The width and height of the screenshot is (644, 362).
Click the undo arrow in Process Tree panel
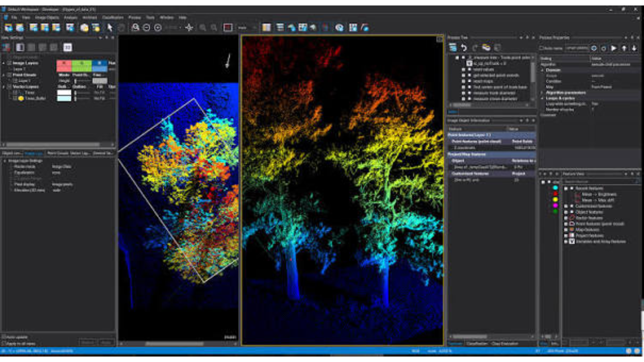point(464,48)
